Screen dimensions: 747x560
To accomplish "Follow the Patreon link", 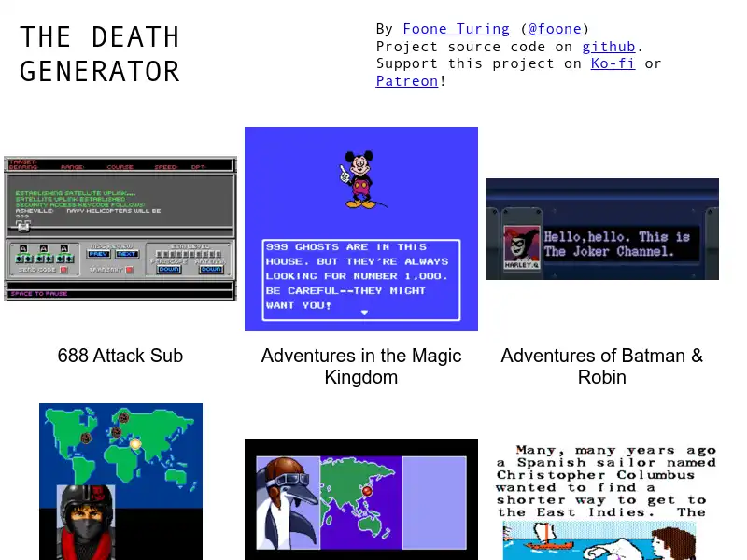I will pyautogui.click(x=407, y=81).
